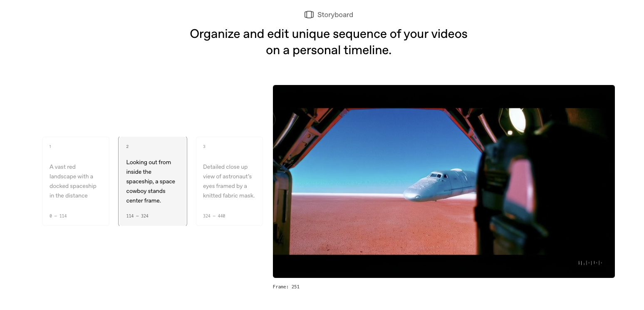Click the waveform indicator in video corner

pyautogui.click(x=590, y=263)
